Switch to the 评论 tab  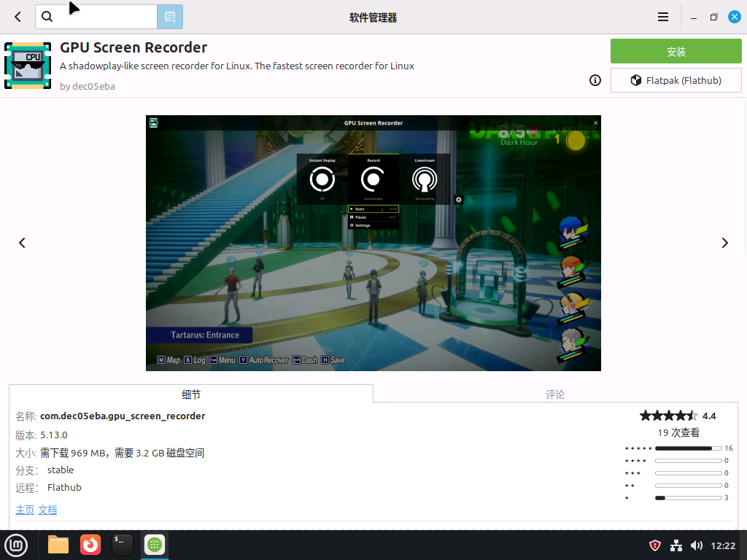point(555,394)
